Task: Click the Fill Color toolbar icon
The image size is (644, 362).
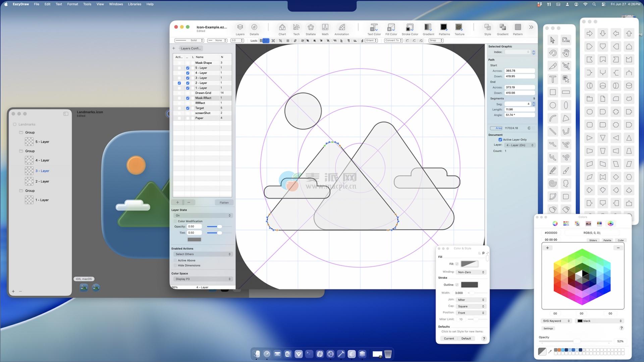Action: tap(391, 27)
